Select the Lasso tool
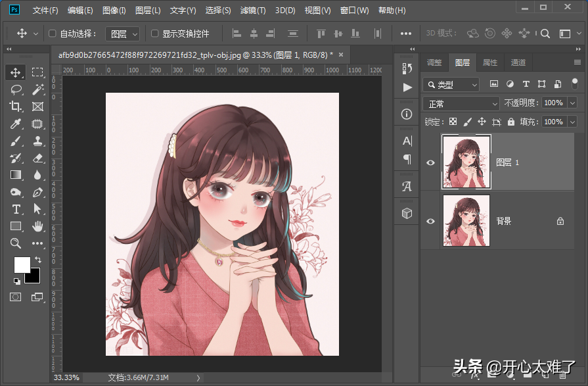Viewport: 588px width, 386px height. pos(16,89)
